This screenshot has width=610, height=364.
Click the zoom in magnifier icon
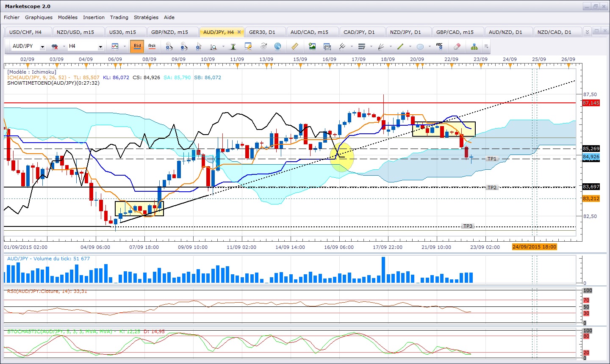coord(169,46)
